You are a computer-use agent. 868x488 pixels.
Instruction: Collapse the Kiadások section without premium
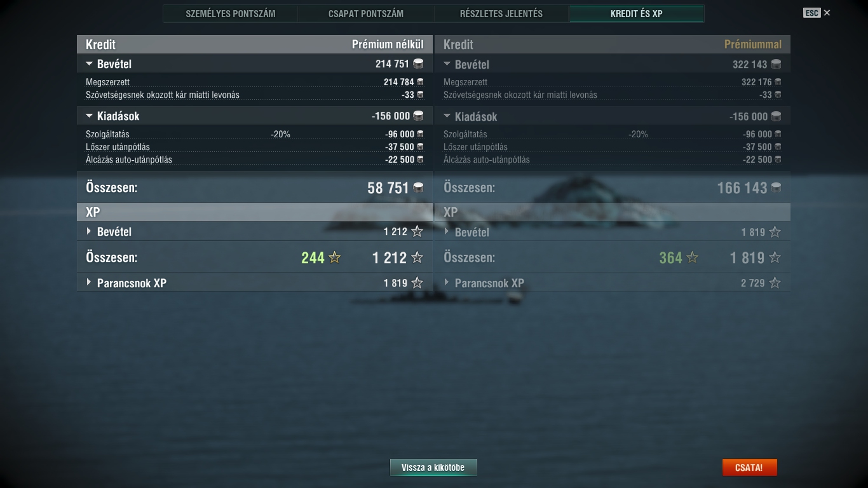(89, 116)
